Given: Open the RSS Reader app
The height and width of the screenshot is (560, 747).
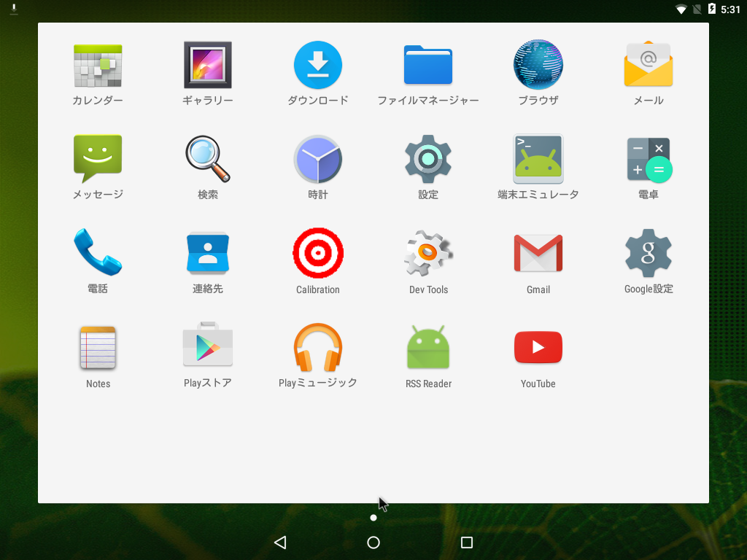Looking at the screenshot, I should point(427,347).
